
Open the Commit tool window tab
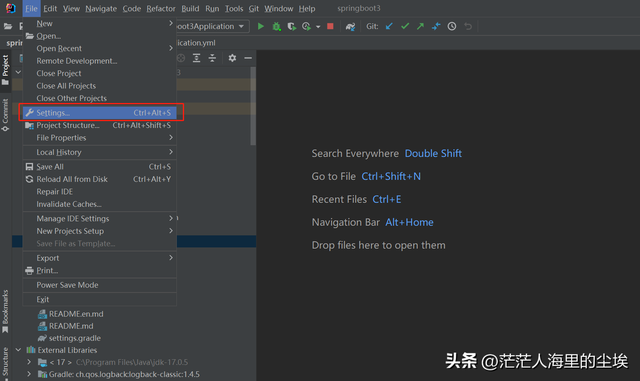pos(5,115)
